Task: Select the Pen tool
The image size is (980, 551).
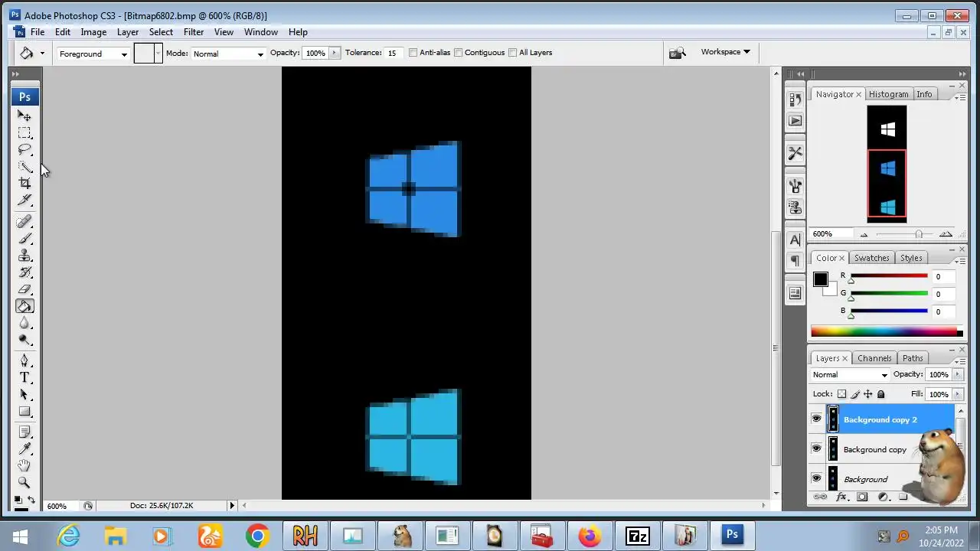Action: [x=24, y=360]
